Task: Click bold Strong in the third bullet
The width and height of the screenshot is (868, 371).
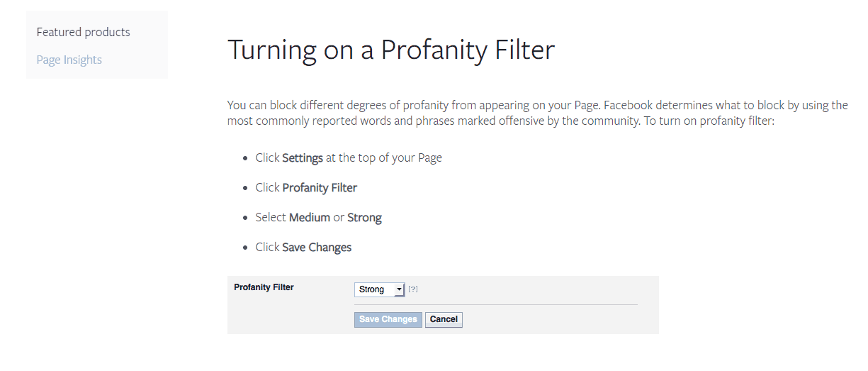Action: pos(364,217)
